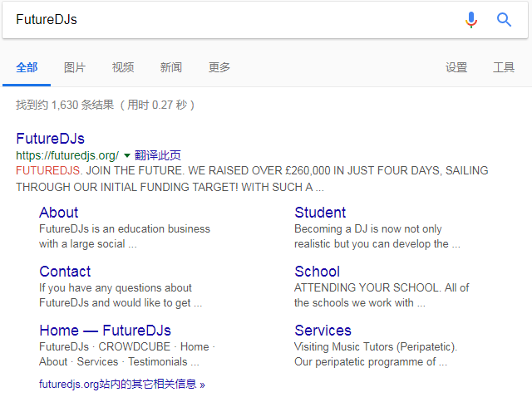
Task: Expand the 更多 more menu
Action: point(219,67)
